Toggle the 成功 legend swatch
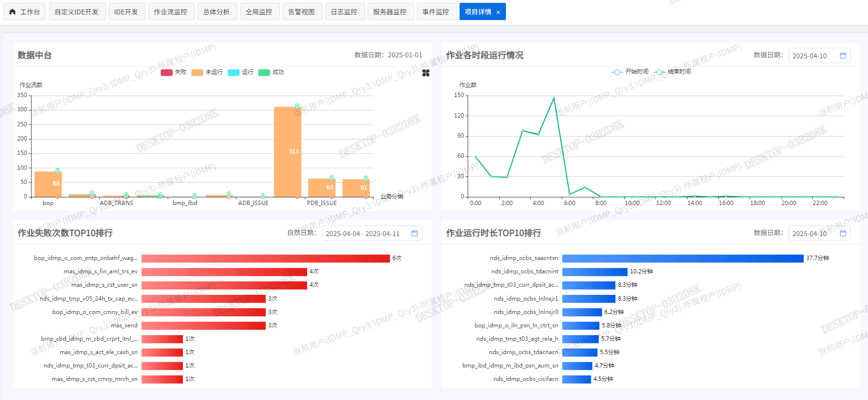Viewport: 868px width, 400px height. pyautogui.click(x=264, y=73)
